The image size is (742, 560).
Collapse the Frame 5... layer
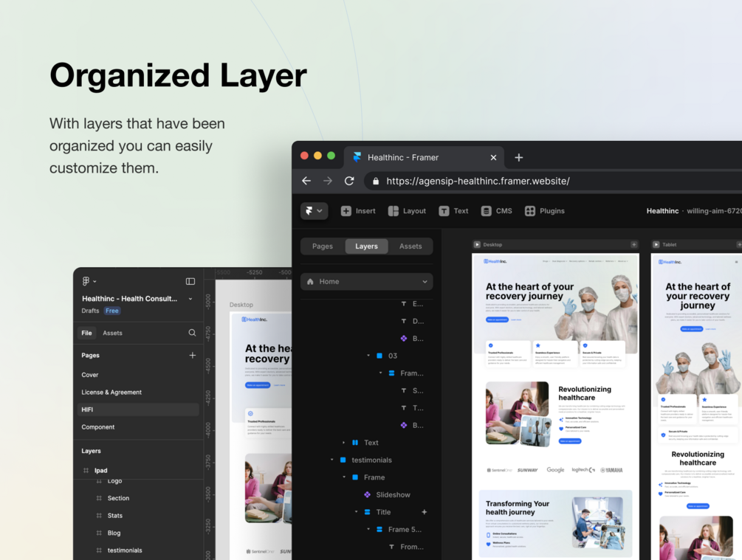point(368,529)
